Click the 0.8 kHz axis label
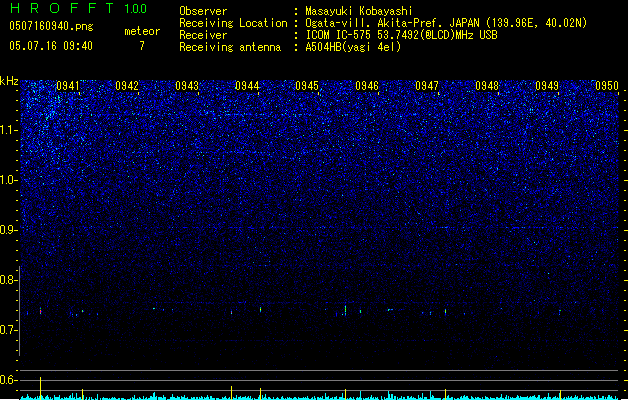Screen dimensions: 629x400 (x=9, y=280)
